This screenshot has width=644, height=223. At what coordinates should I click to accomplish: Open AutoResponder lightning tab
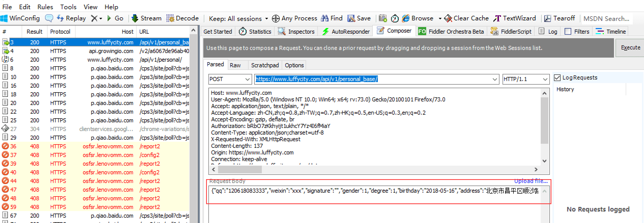point(346,32)
